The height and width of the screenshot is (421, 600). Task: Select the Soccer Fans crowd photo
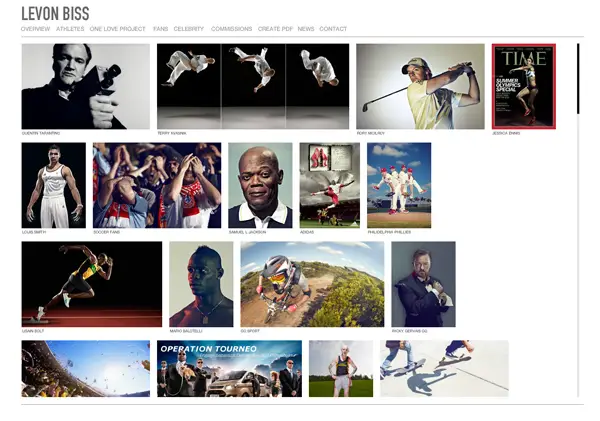point(157,185)
